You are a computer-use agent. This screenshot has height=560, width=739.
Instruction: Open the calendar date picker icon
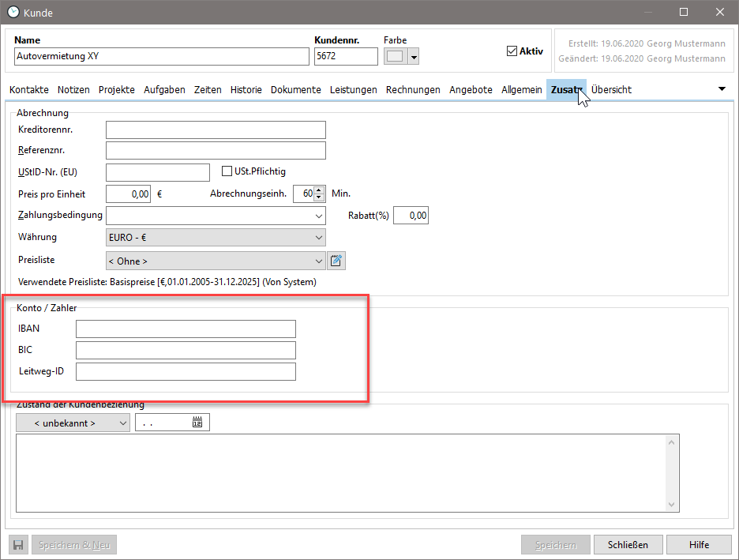point(197,423)
